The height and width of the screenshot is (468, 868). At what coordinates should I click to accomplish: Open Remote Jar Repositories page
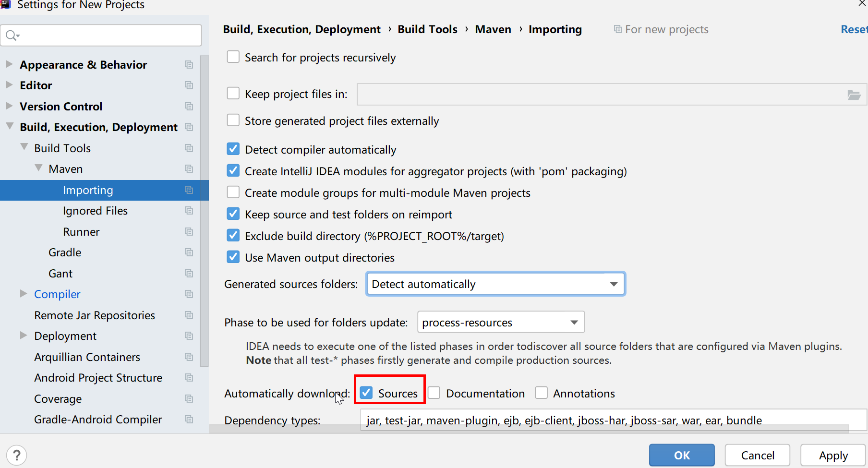coord(95,315)
